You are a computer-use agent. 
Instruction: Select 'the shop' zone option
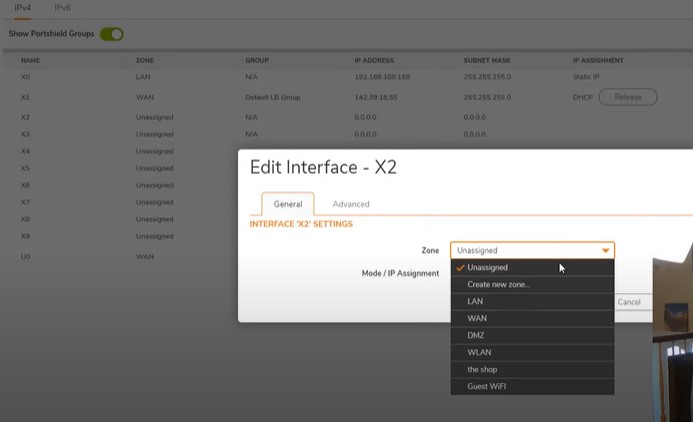(482, 369)
